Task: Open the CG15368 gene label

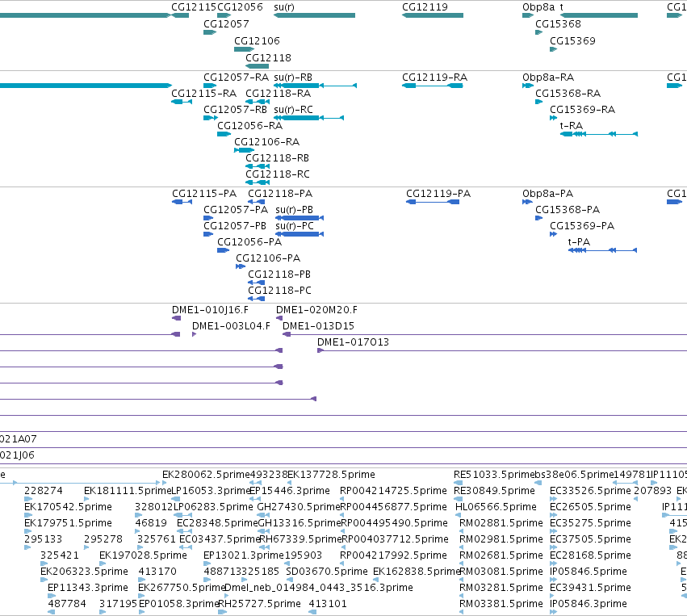Action: point(558,23)
